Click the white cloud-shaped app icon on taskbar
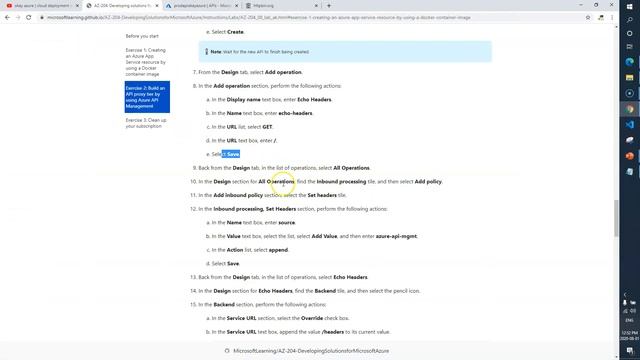 point(629,140)
